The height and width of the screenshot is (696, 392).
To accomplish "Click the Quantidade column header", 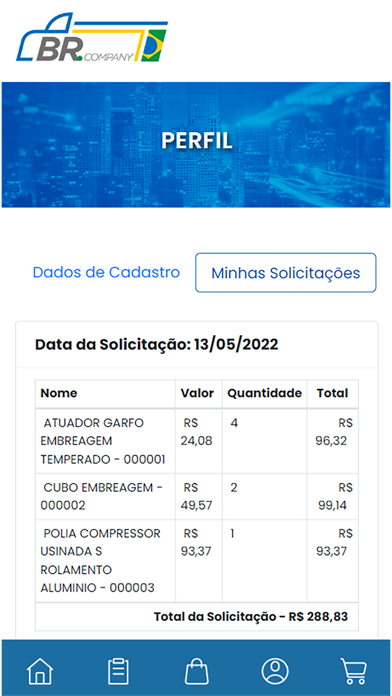I will pos(265,393).
